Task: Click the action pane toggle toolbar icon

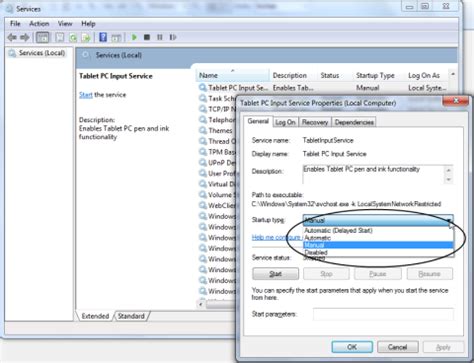Action: point(116,37)
